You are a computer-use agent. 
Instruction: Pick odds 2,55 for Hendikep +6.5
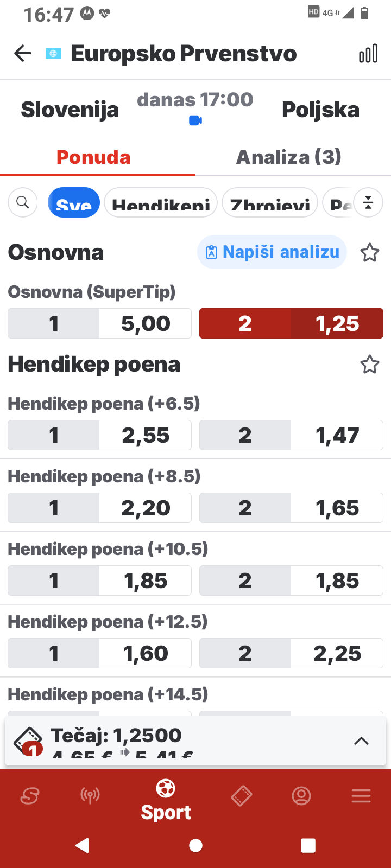coord(99,435)
